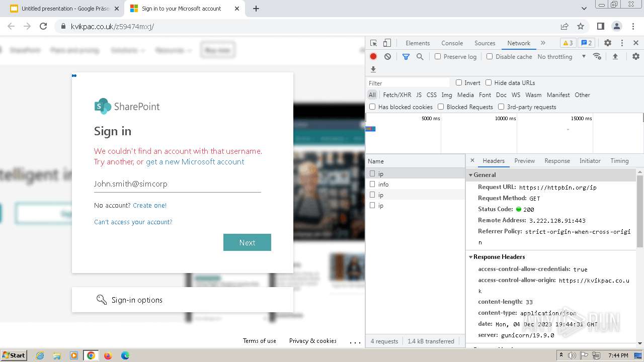This screenshot has height=362, width=644.
Task: Check Has blocked cookies checkbox
Action: [372, 107]
